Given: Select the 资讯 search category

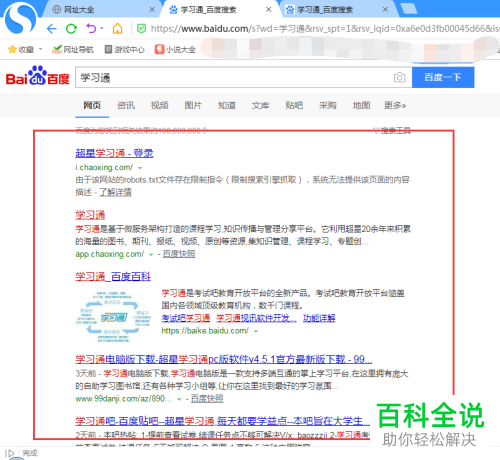Looking at the screenshot, I should coord(126,106).
